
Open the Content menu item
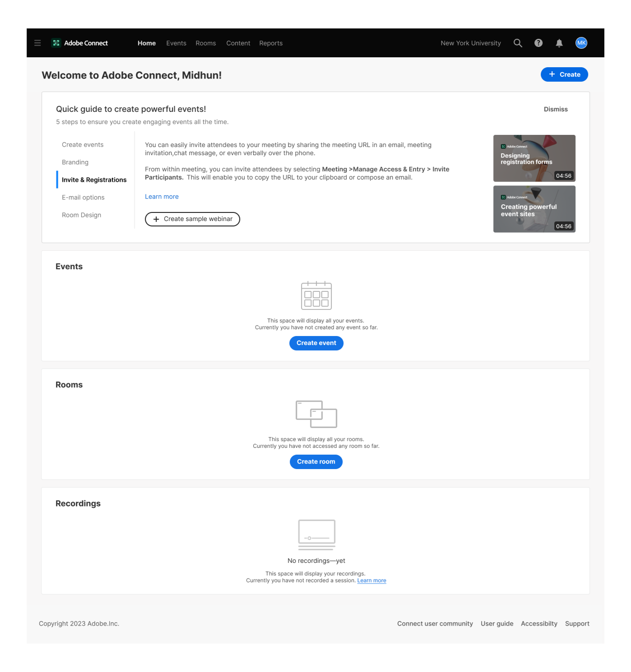coord(238,43)
